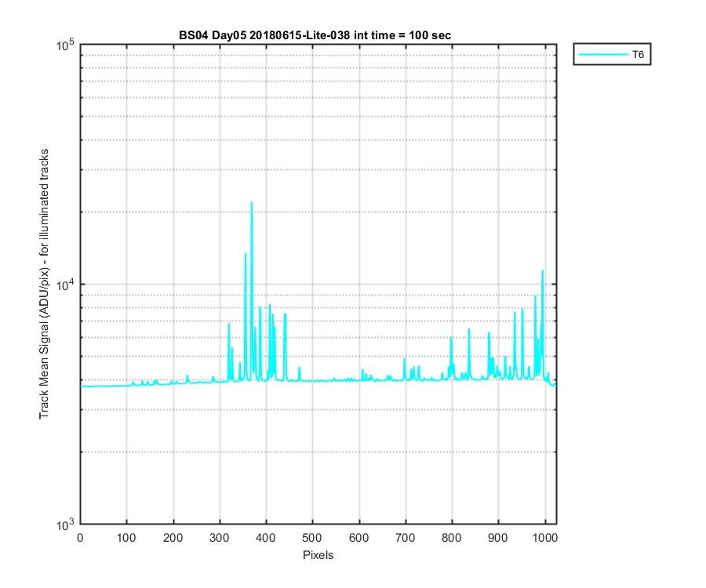
Task: Click the x-axis tick label 1000
Action: [545, 538]
